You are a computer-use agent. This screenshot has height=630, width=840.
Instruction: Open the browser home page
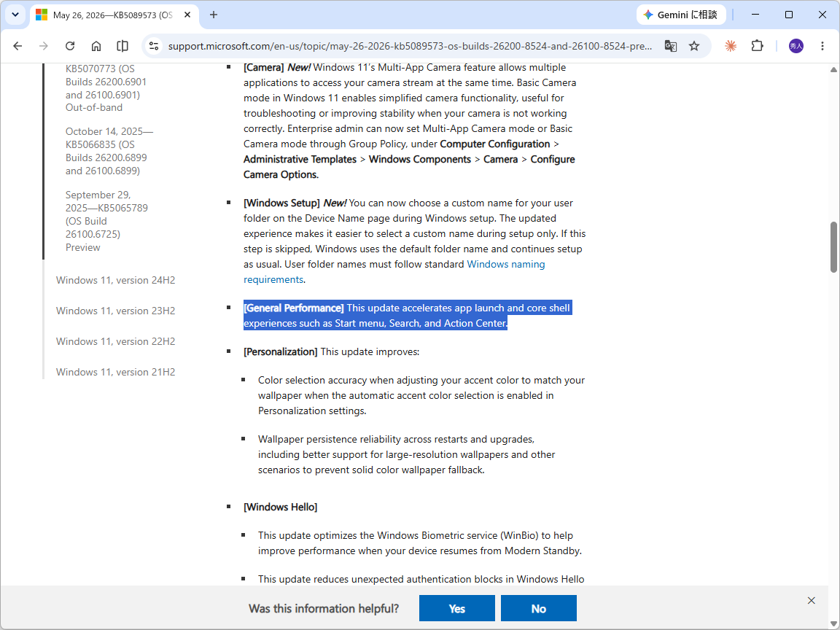coord(96,46)
